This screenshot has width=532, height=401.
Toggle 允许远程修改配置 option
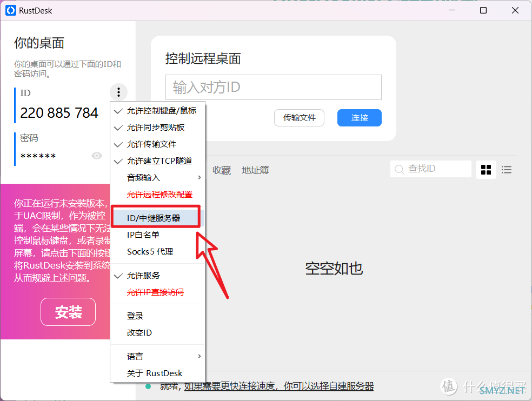click(158, 195)
